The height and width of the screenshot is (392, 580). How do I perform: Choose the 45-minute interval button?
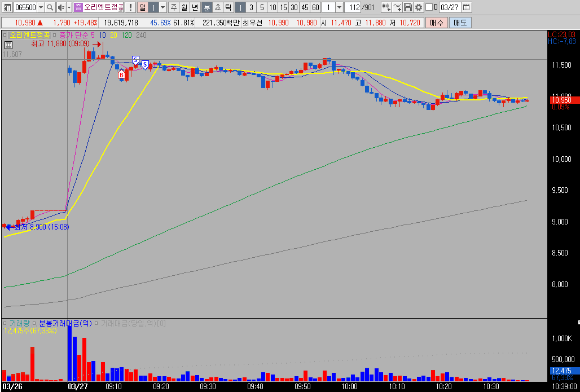click(305, 7)
